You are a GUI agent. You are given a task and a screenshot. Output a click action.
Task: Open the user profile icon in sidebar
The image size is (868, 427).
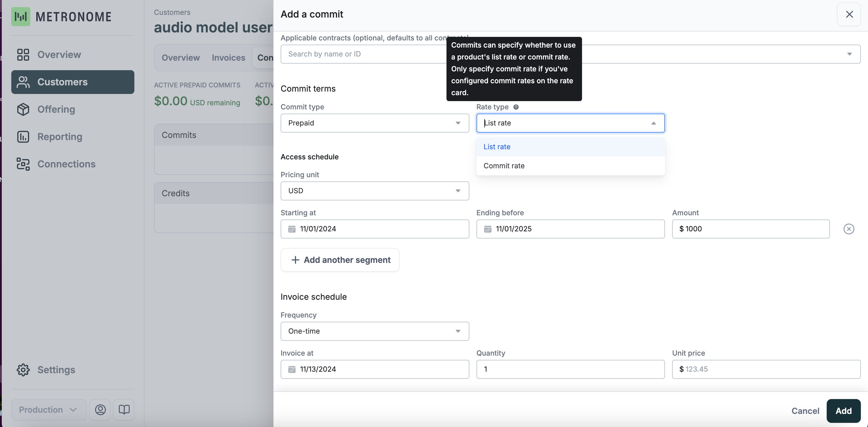coord(100,410)
